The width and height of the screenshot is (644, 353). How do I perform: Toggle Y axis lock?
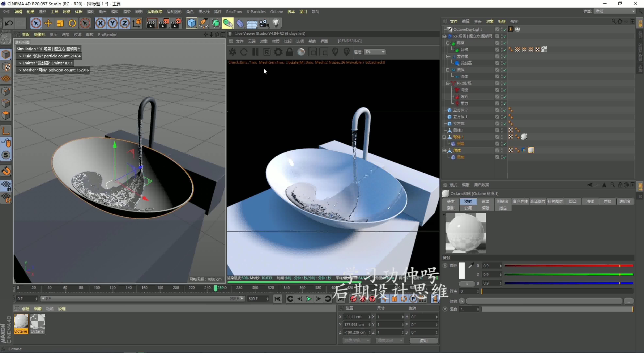[113, 23]
